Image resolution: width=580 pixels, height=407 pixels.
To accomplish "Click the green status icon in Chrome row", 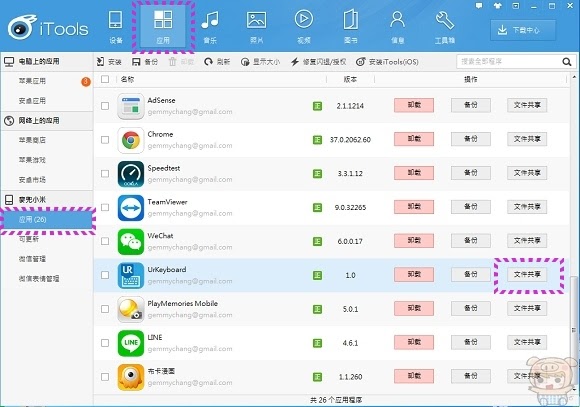I will (317, 140).
